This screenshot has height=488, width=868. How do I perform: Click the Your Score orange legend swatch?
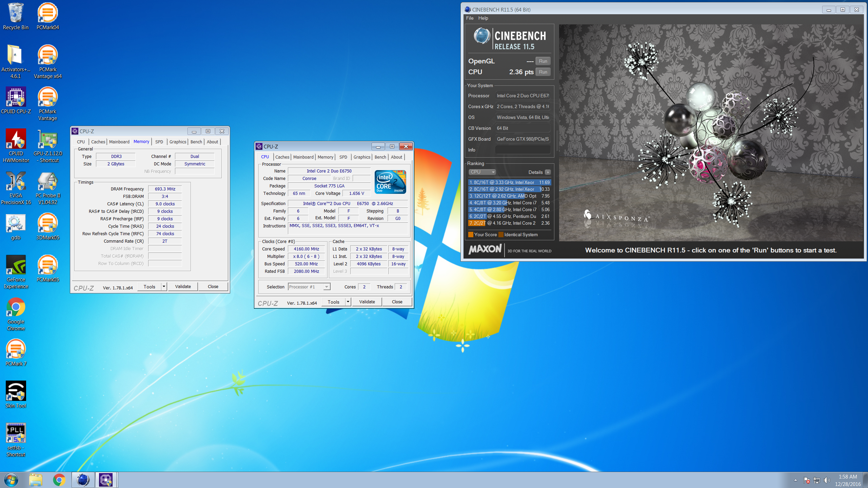coord(471,235)
